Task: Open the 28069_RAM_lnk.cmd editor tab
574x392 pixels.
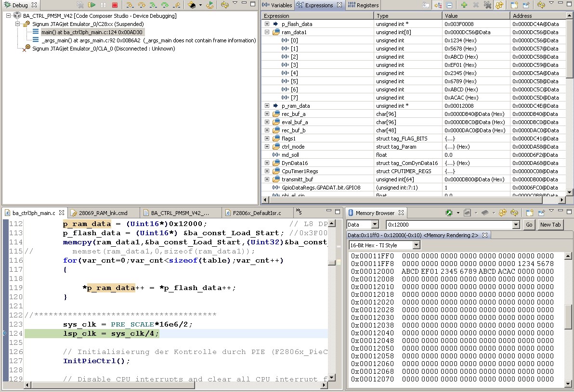Action: pos(103,213)
